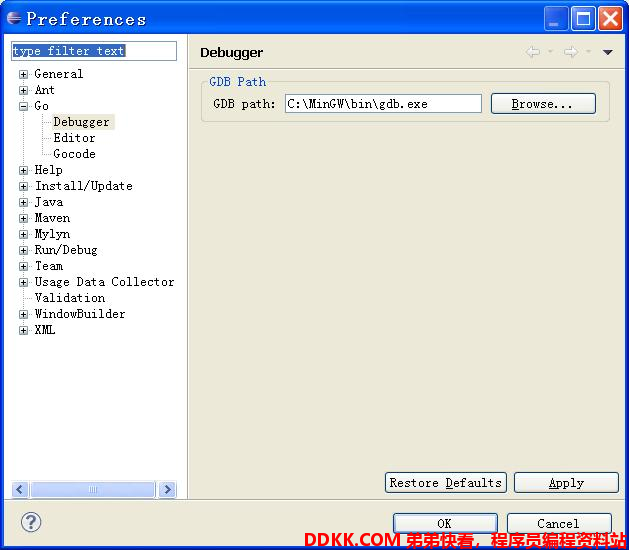This screenshot has width=629, height=550.
Task: Close the Preferences window
Action: 610,19
